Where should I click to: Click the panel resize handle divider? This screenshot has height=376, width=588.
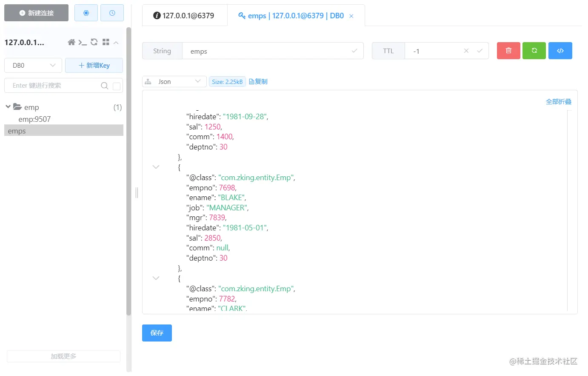[x=137, y=192]
